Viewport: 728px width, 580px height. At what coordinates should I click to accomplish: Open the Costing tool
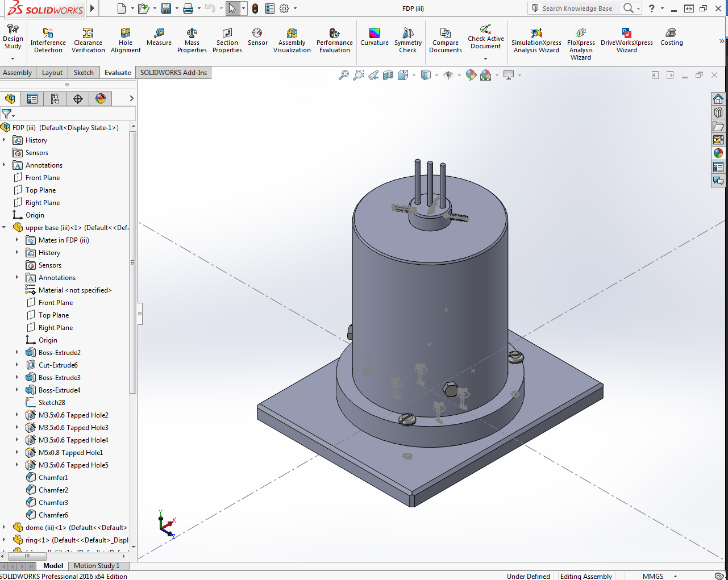pos(671,36)
